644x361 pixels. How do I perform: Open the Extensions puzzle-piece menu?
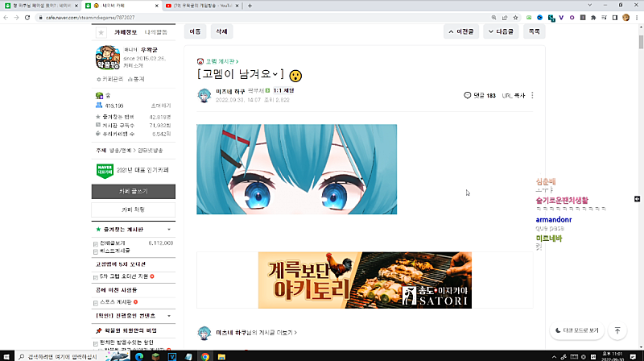(x=593, y=18)
